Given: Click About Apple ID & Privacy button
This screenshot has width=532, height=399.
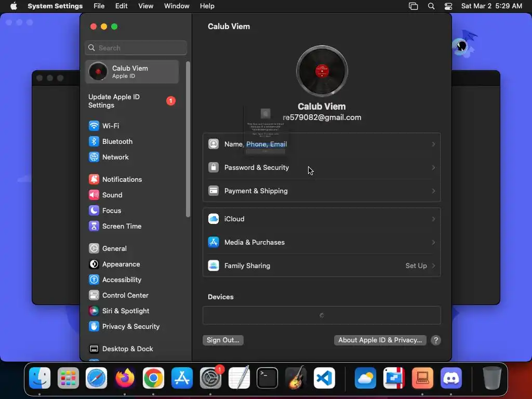Looking at the screenshot, I should pyautogui.click(x=380, y=340).
